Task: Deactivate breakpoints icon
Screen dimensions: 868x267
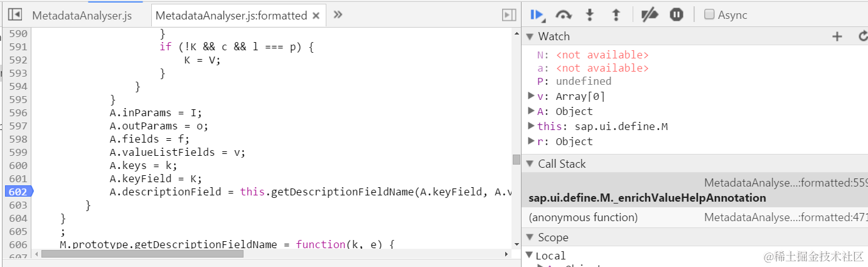Action: point(649,14)
